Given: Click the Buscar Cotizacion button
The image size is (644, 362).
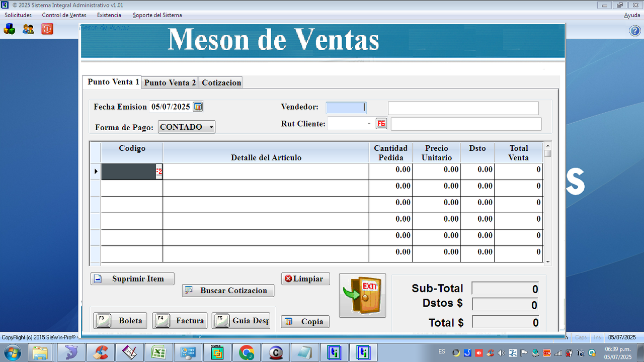Looking at the screenshot, I should click(x=227, y=291).
